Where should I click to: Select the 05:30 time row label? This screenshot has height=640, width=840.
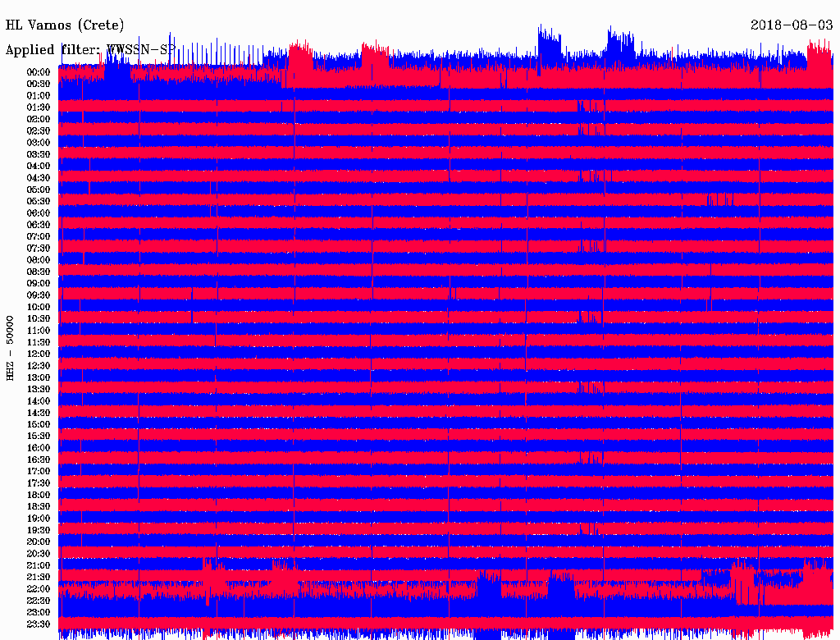(x=39, y=202)
